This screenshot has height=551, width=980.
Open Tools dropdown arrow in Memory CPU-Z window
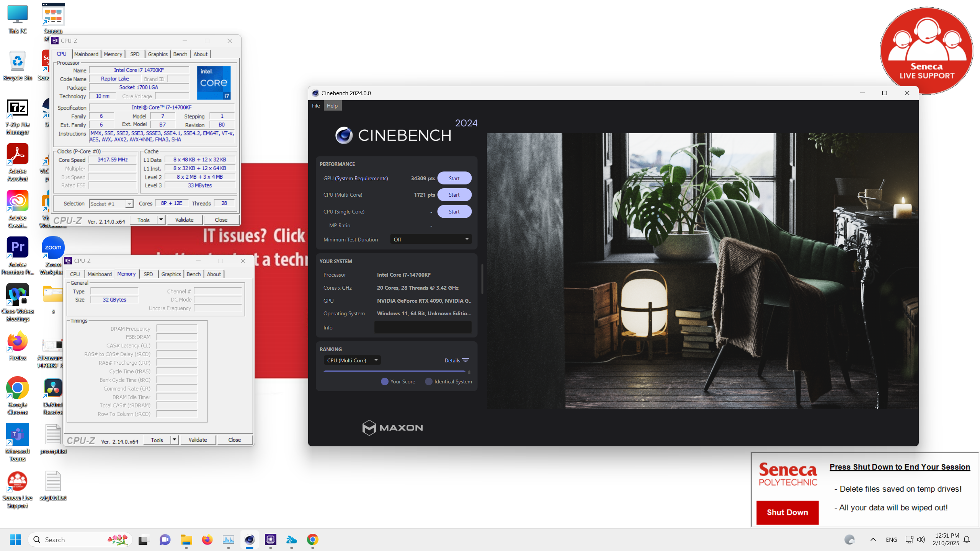click(175, 440)
